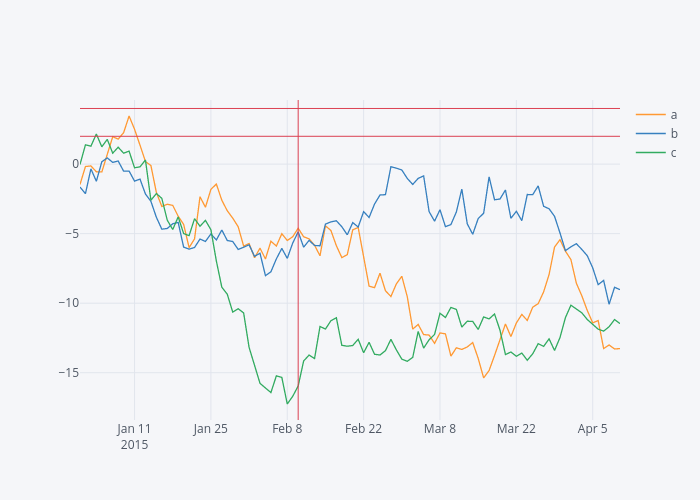Toggle trace a in the legend

pyautogui.click(x=673, y=115)
